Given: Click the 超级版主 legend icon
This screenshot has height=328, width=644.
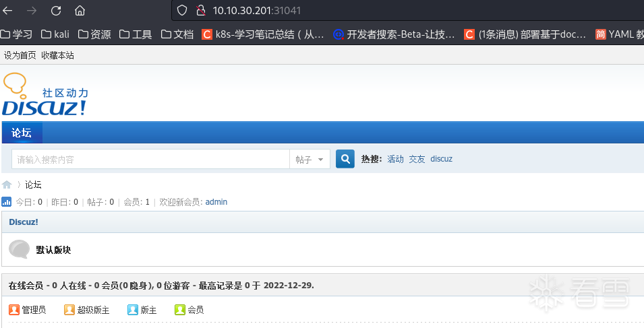Looking at the screenshot, I should [69, 310].
